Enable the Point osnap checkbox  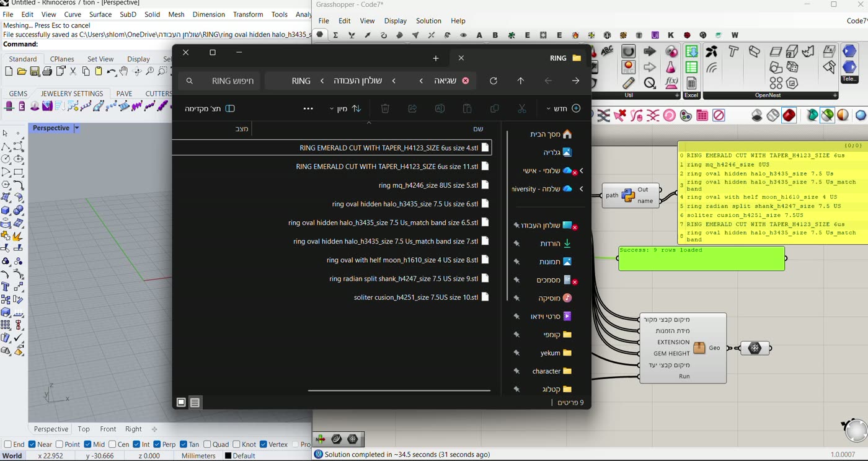click(x=60, y=444)
